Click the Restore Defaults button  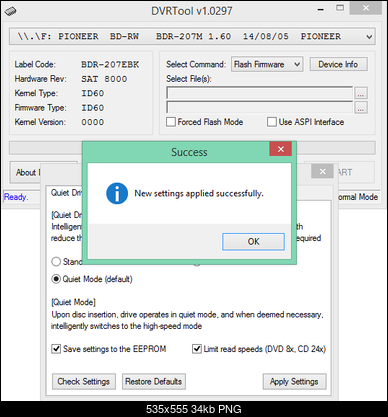(154, 381)
